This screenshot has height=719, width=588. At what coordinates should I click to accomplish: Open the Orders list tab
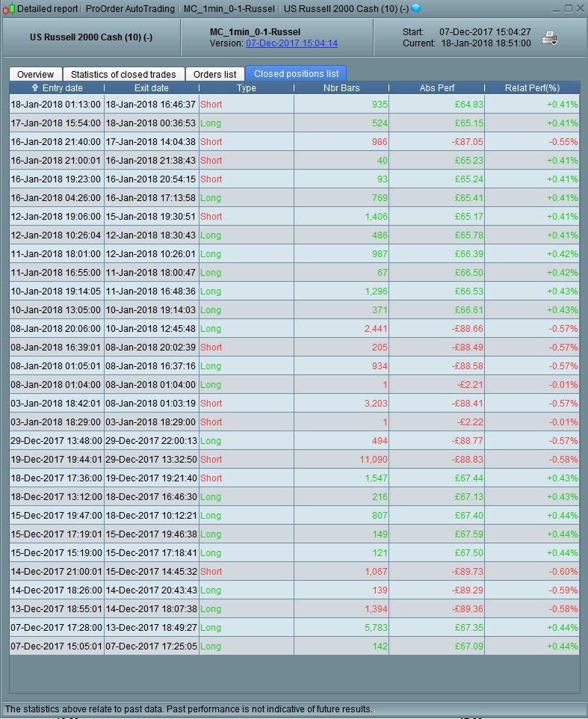pos(215,74)
